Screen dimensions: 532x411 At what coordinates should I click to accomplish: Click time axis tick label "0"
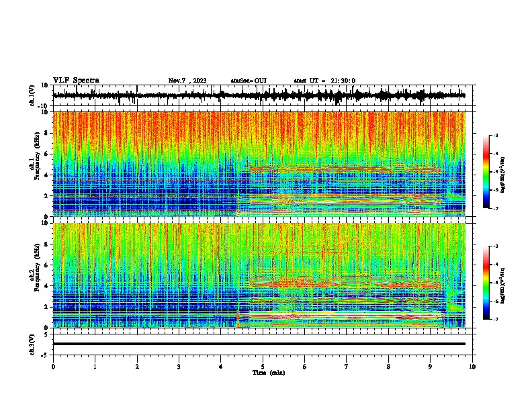click(x=53, y=367)
